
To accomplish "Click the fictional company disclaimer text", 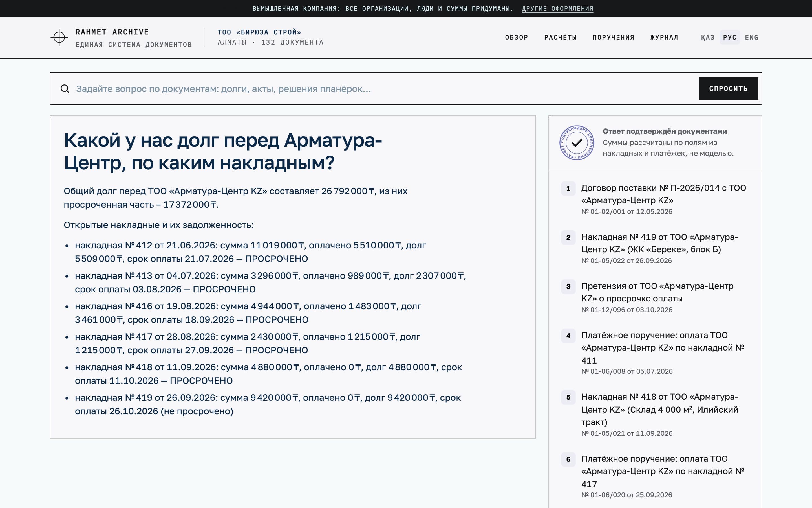I will coord(383,8).
